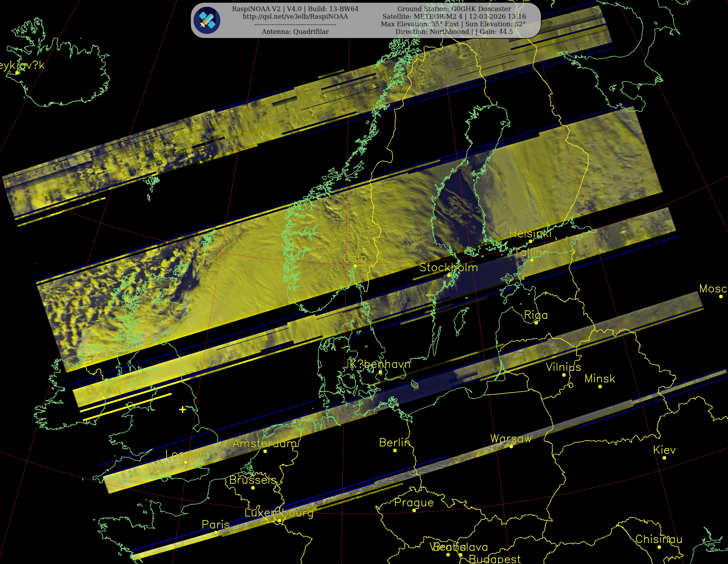Click the Kiev city marker dot
The image size is (728, 564).
coord(664,458)
